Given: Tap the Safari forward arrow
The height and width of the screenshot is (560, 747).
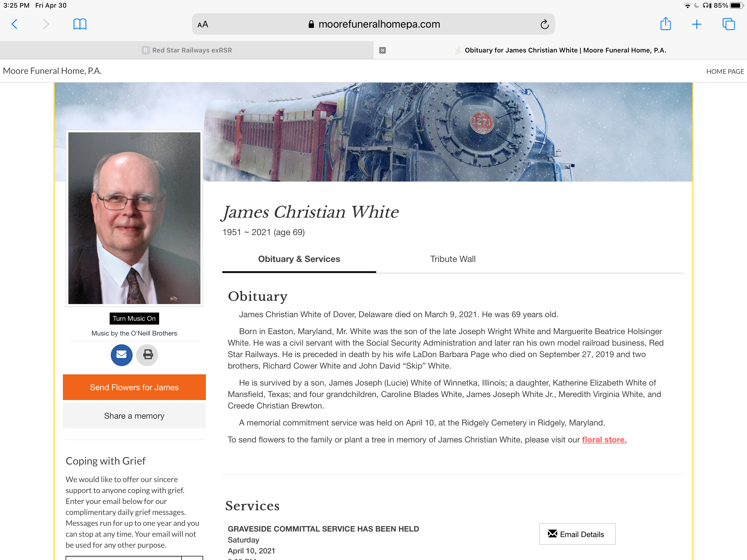Looking at the screenshot, I should tap(46, 24).
